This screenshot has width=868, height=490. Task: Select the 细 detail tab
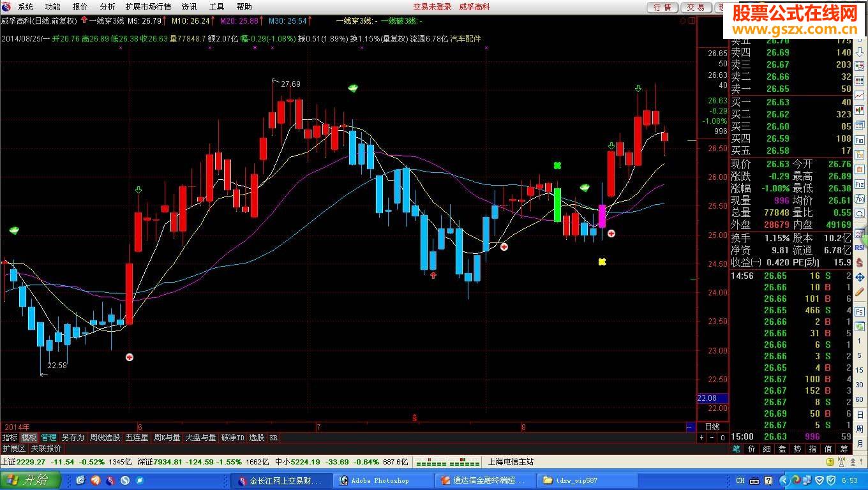coord(767,449)
